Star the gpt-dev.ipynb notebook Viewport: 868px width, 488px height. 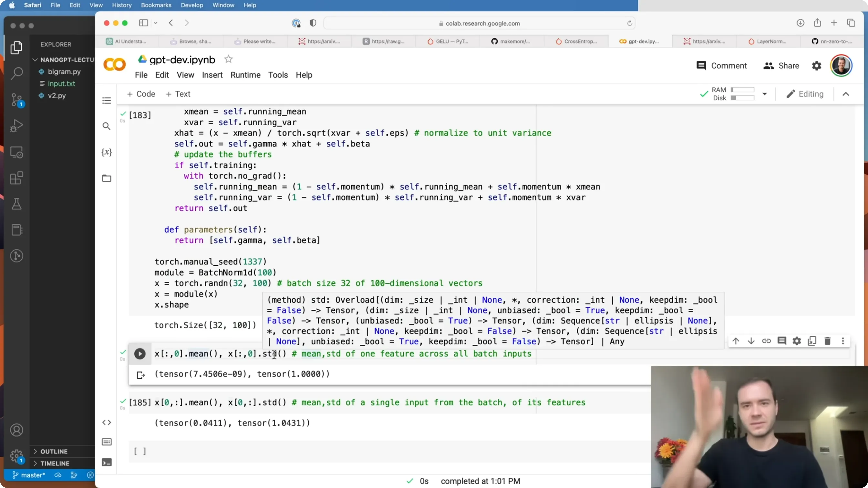[x=228, y=59]
